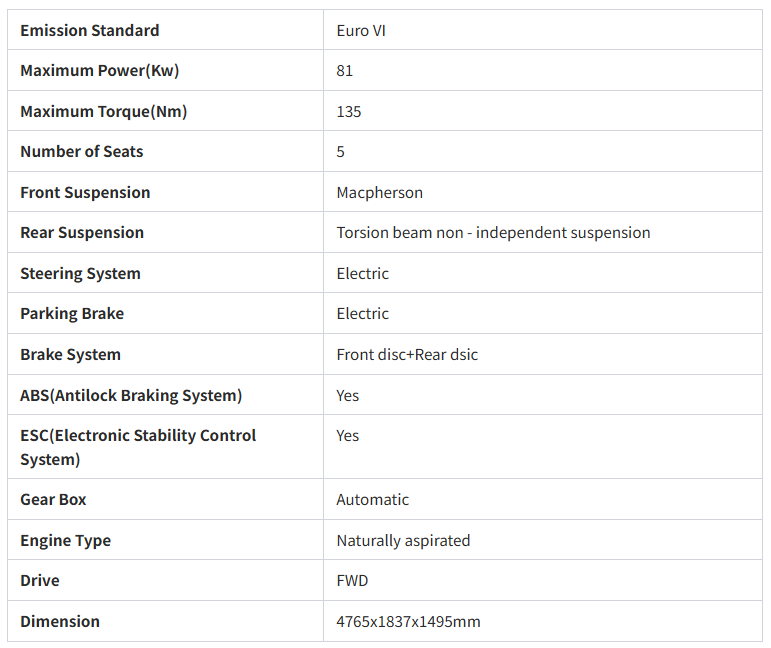Screen dimensions: 771x648
Task: Click the ESC(Electronic Stability Control System) label
Action: pos(138,447)
